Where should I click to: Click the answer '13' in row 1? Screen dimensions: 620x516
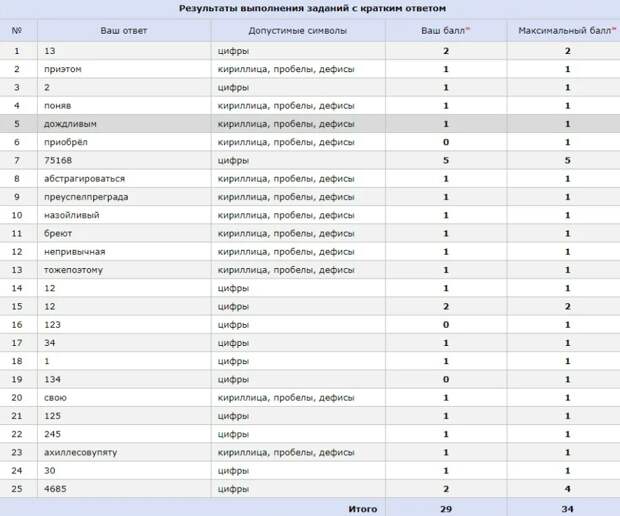point(49,51)
